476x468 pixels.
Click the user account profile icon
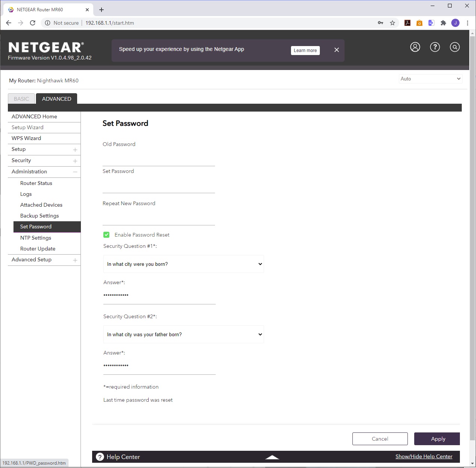coord(415,47)
